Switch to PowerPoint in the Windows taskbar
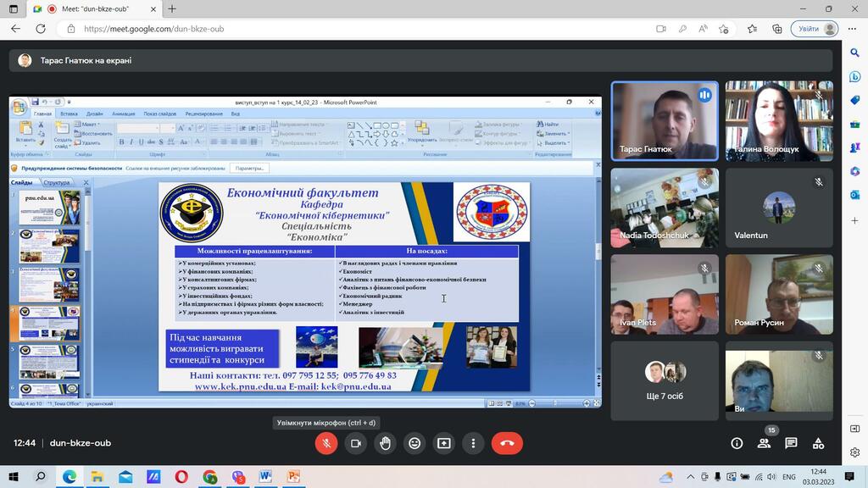The width and height of the screenshot is (868, 488). click(293, 477)
